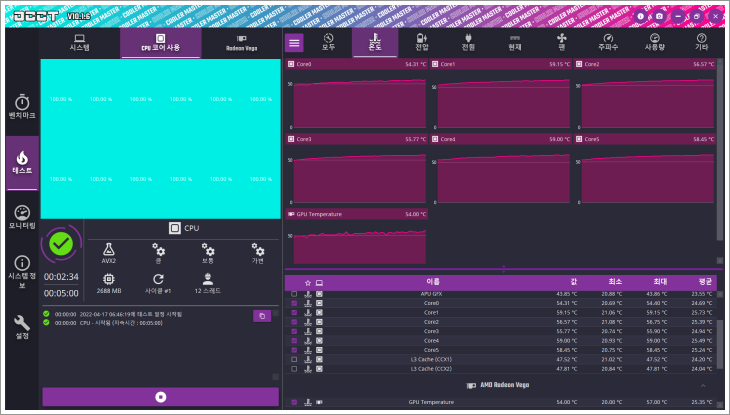This screenshot has height=415, width=730.
Task: Take a screenshot with the camera icon
Action: click(x=659, y=16)
